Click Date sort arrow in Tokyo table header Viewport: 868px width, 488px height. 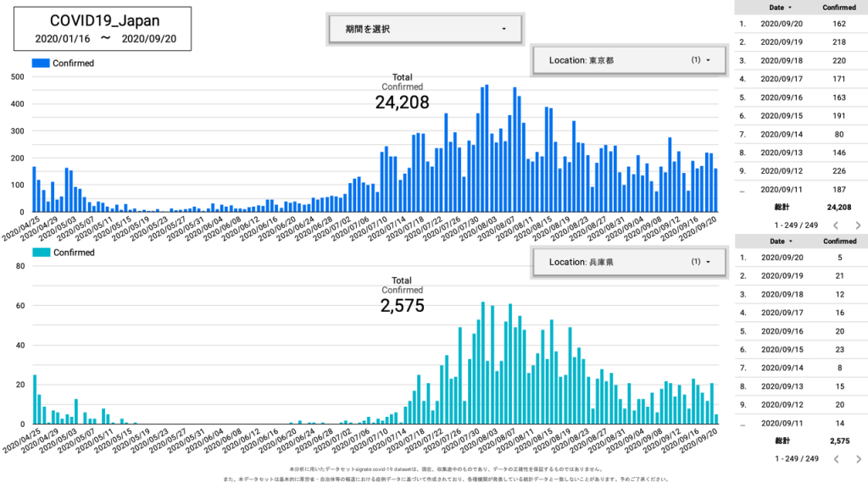[x=791, y=8]
